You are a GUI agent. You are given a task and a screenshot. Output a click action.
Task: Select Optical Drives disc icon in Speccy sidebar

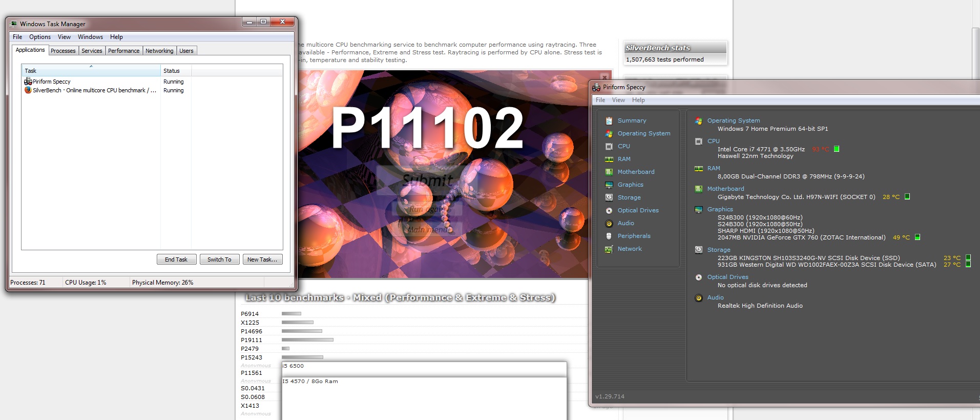click(609, 210)
